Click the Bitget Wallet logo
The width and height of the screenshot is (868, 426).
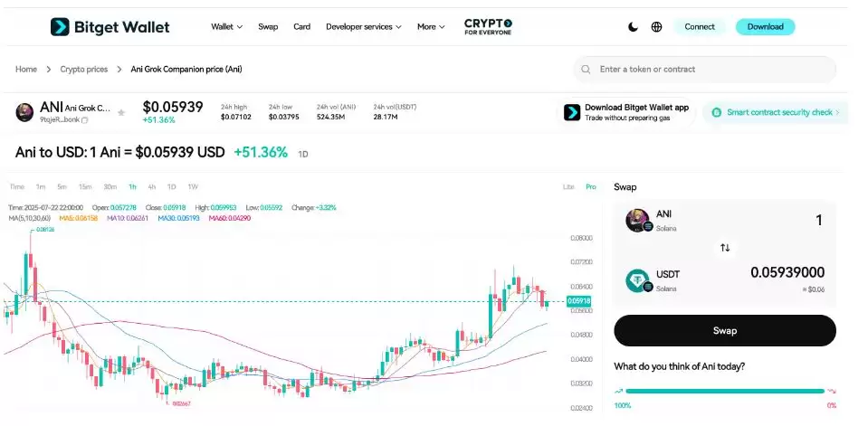coord(110,27)
